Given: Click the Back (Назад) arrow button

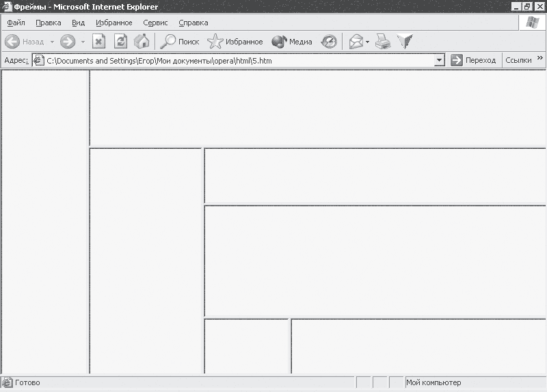Looking at the screenshot, I should (12, 42).
